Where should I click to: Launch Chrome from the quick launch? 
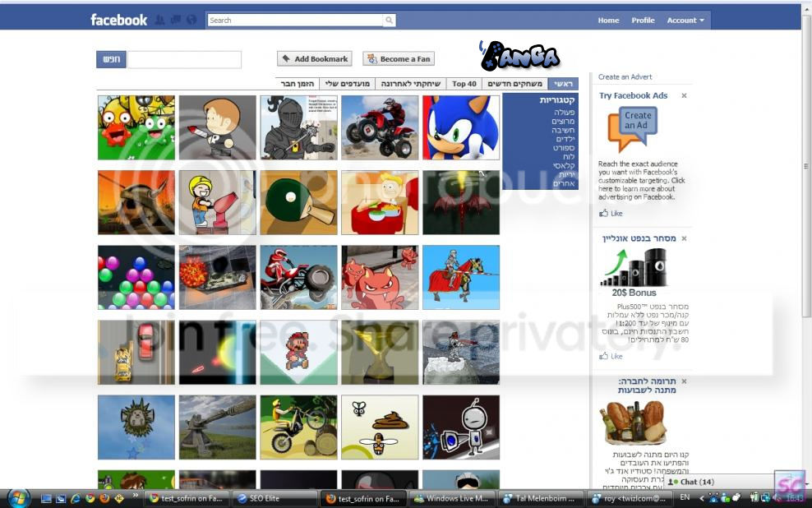pos(90,499)
